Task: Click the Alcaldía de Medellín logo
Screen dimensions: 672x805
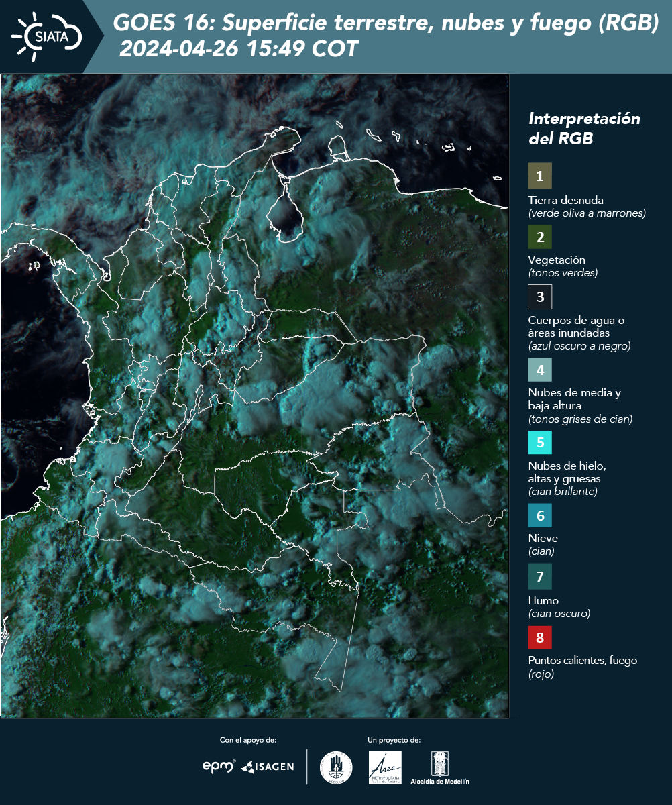Action: pos(439,767)
